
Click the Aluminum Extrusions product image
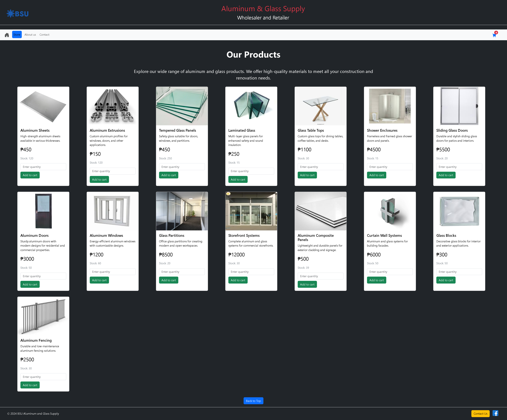click(113, 106)
